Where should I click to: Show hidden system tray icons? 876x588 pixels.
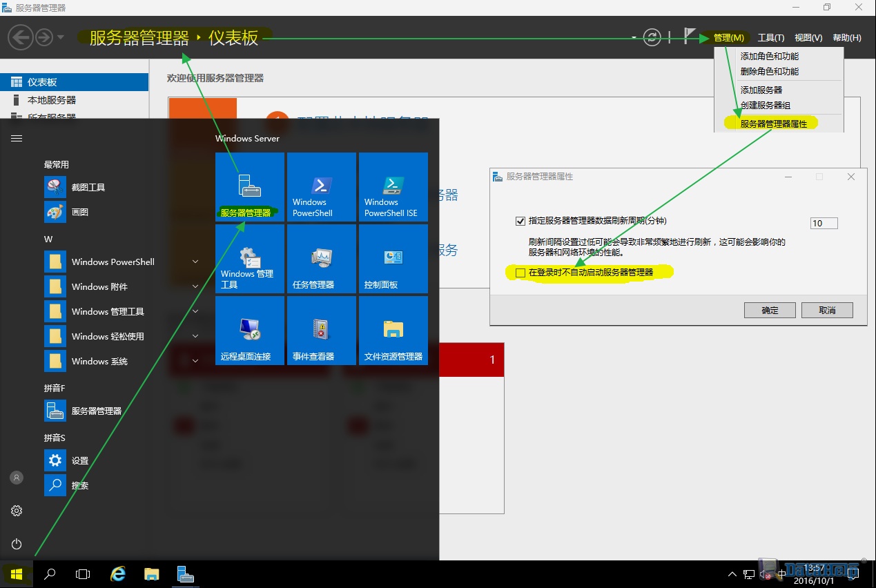point(732,574)
